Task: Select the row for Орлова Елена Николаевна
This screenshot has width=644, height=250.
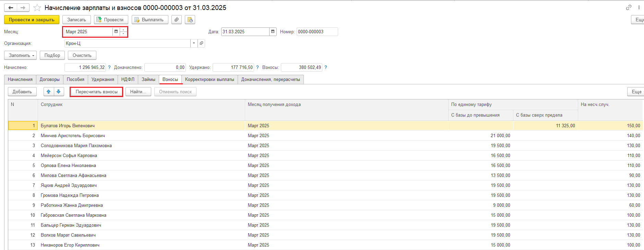Action: [68, 166]
